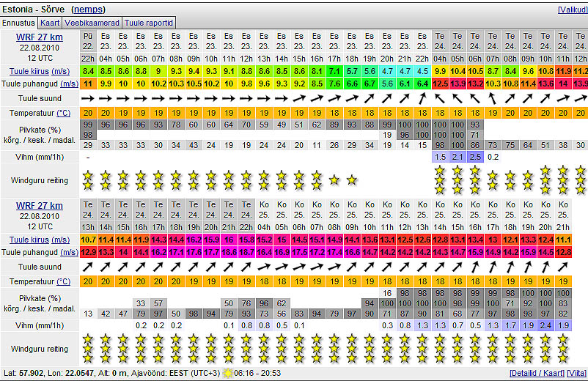The height and width of the screenshot is (381, 588).
Task: Click the three rating stars under Te 24. 04h
Action: 440,180
